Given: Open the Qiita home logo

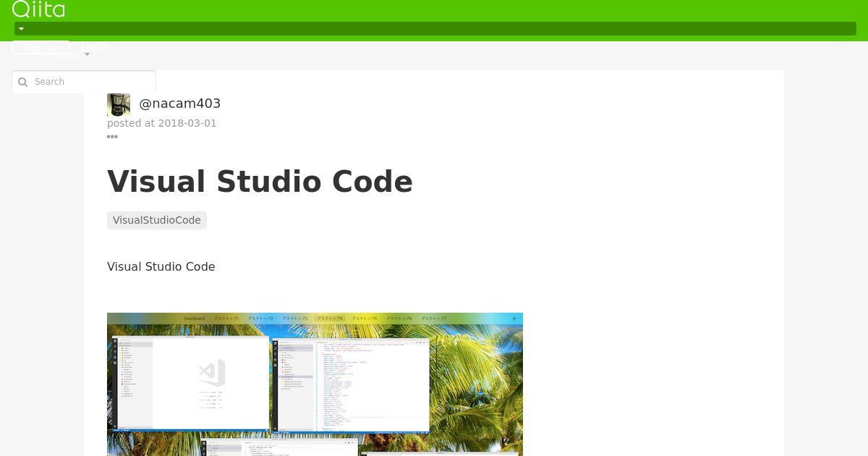Looking at the screenshot, I should point(38,9).
